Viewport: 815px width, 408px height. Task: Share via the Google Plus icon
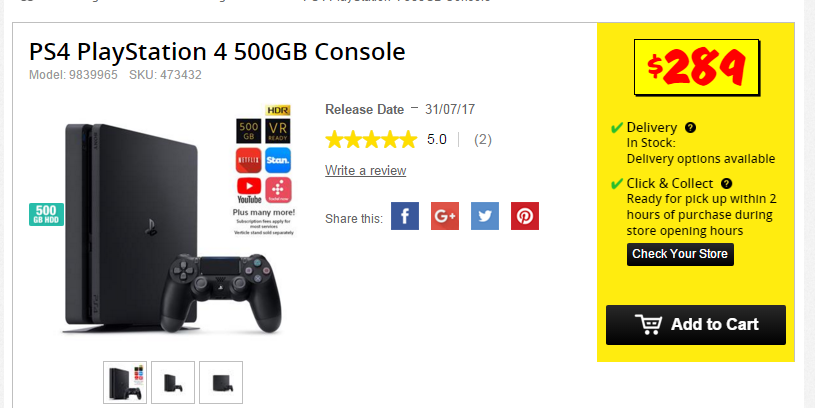click(x=445, y=216)
